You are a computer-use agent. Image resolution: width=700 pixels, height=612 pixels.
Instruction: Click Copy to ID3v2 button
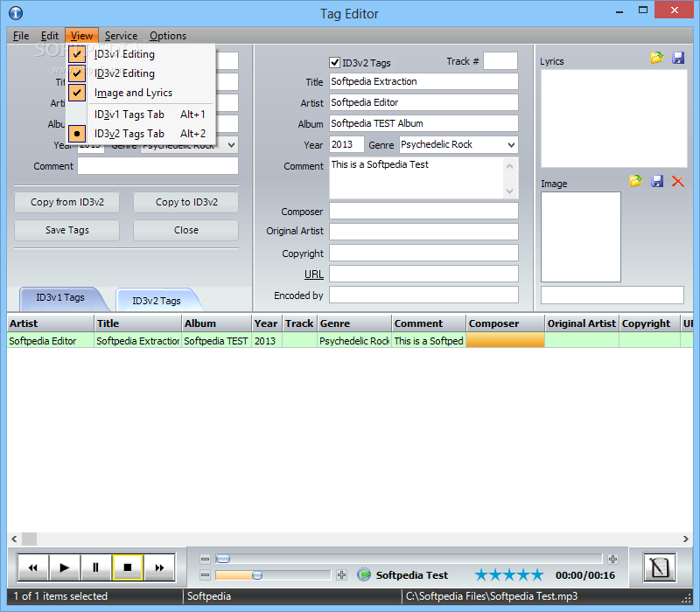186,202
